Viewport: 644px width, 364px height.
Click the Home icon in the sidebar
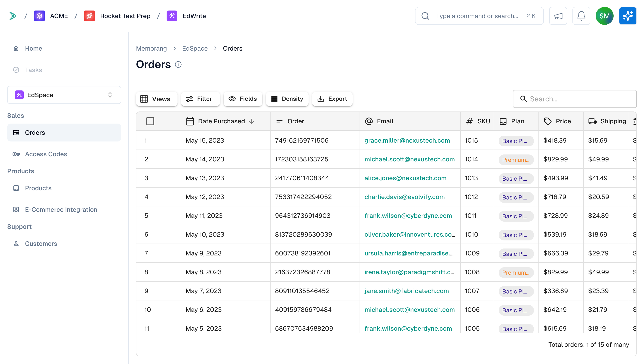pyautogui.click(x=16, y=48)
